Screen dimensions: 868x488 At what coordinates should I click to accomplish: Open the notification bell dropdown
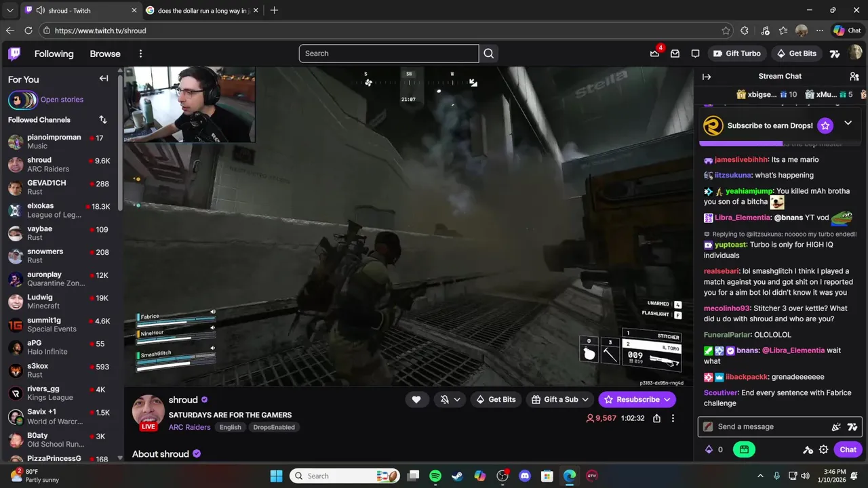click(x=450, y=400)
